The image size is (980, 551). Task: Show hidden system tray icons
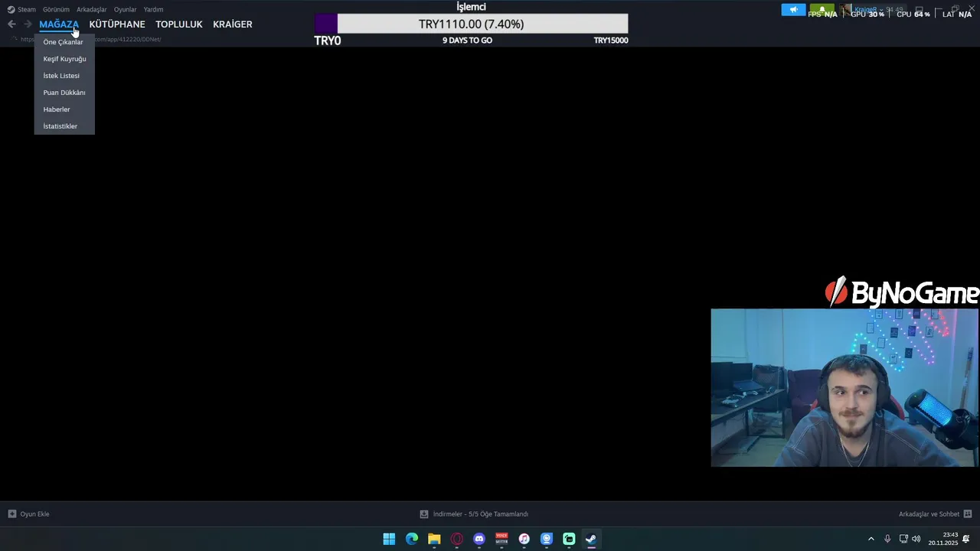coord(871,539)
